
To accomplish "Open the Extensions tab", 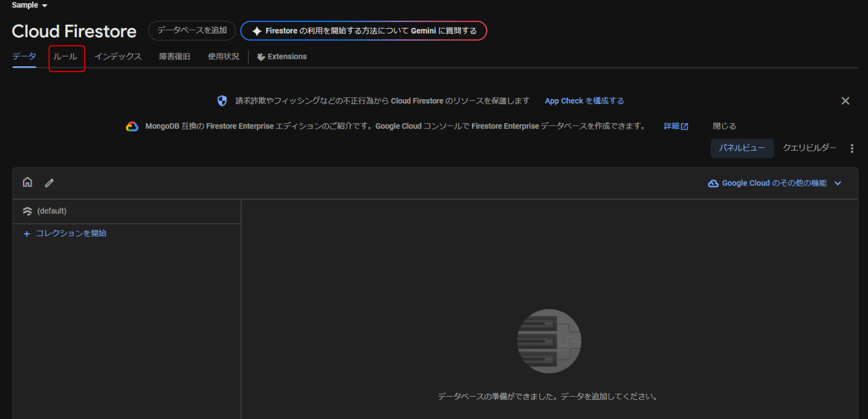I will [281, 56].
